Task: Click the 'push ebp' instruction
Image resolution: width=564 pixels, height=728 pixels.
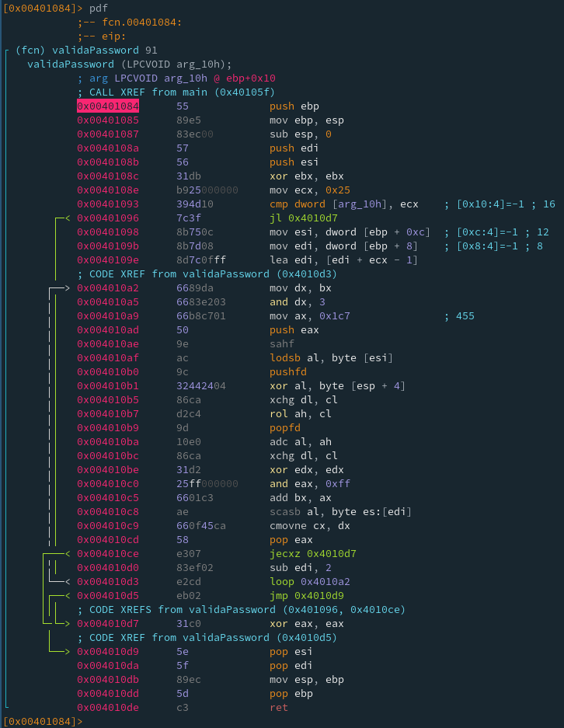Action: tap(294, 106)
